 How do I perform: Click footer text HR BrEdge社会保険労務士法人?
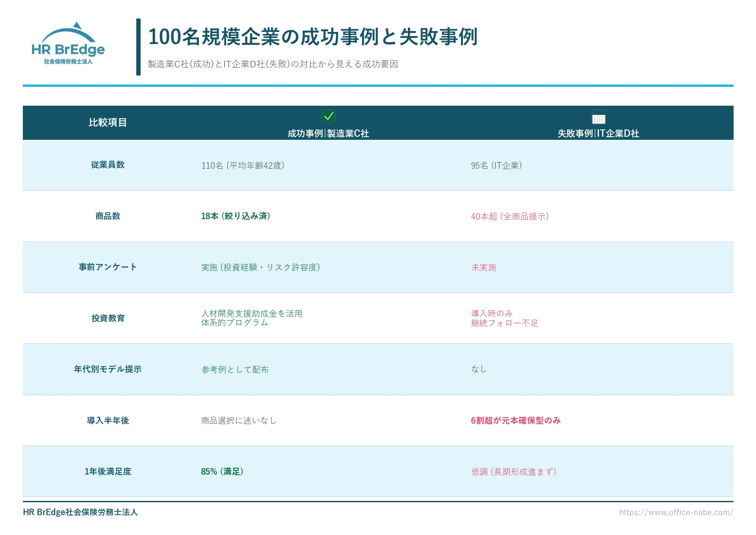pos(80,512)
